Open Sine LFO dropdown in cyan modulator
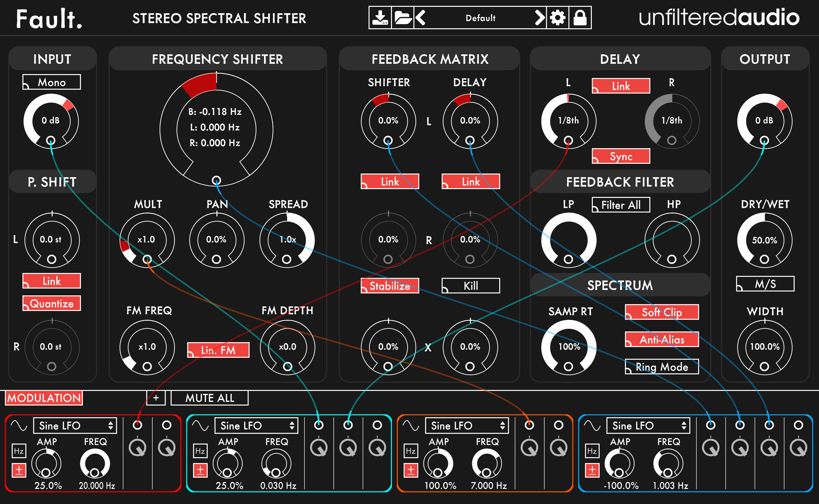819x504 pixels. [x=256, y=426]
